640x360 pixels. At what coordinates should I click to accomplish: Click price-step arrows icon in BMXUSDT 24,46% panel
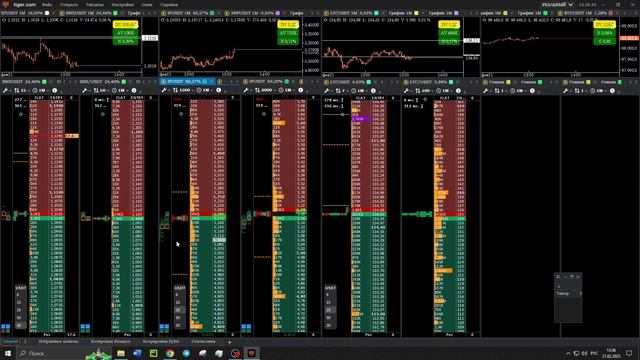tap(17, 90)
